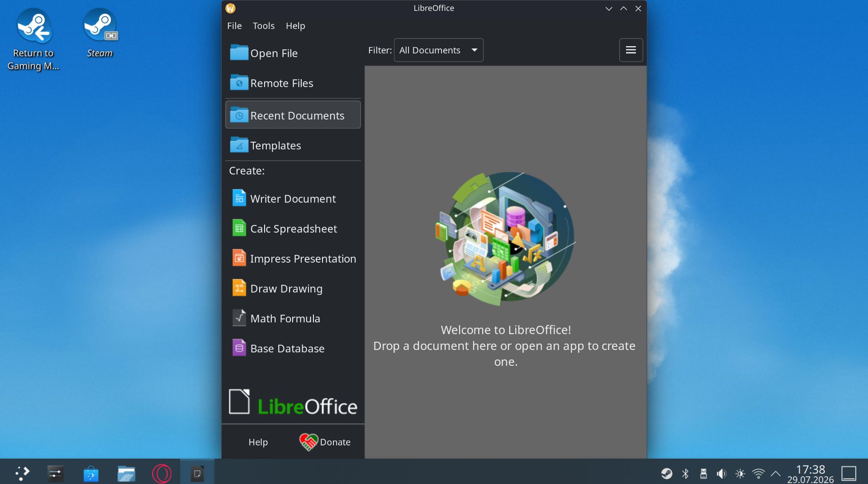Screen dimensions: 868x484
Task: Open Remote Files
Action: 293,83
